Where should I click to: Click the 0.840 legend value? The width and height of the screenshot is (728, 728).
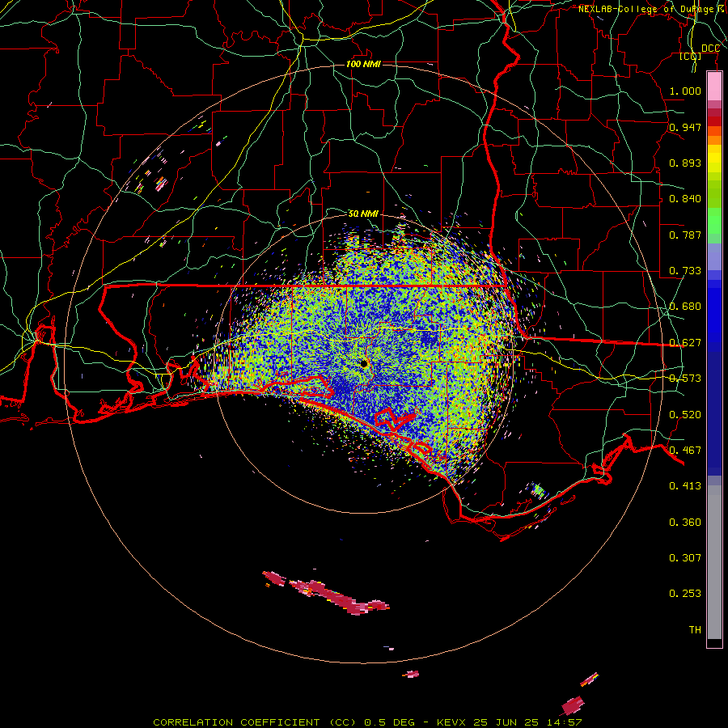685,199
